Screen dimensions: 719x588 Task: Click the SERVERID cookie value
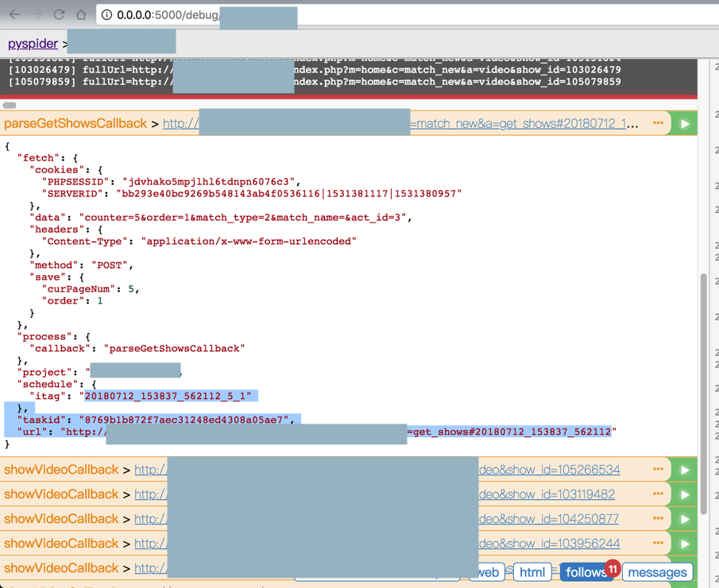289,194
